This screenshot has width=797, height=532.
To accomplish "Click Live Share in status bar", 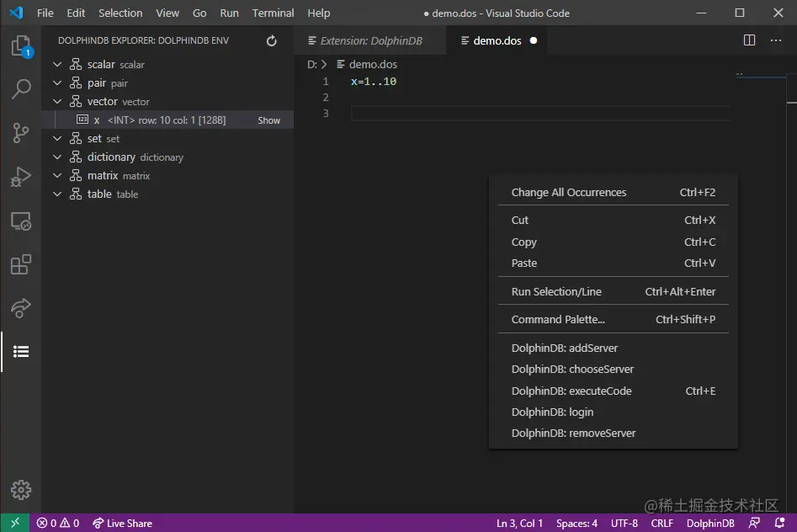I will coord(123,523).
